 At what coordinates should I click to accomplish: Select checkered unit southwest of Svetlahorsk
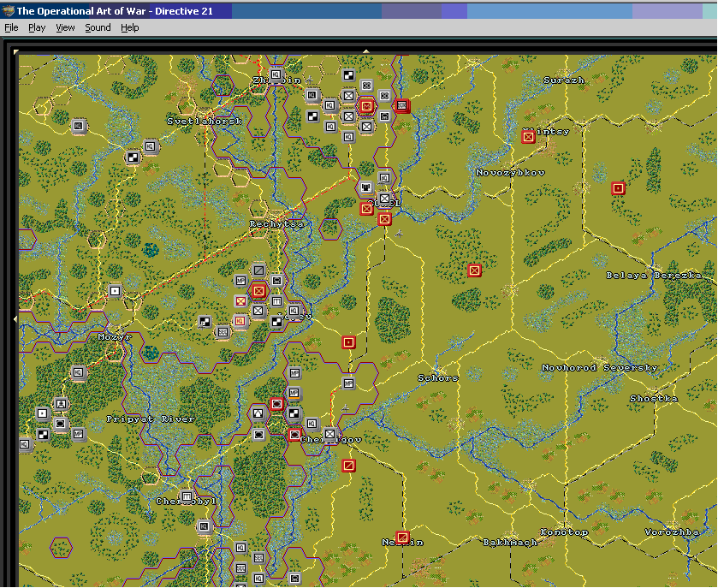point(133,157)
